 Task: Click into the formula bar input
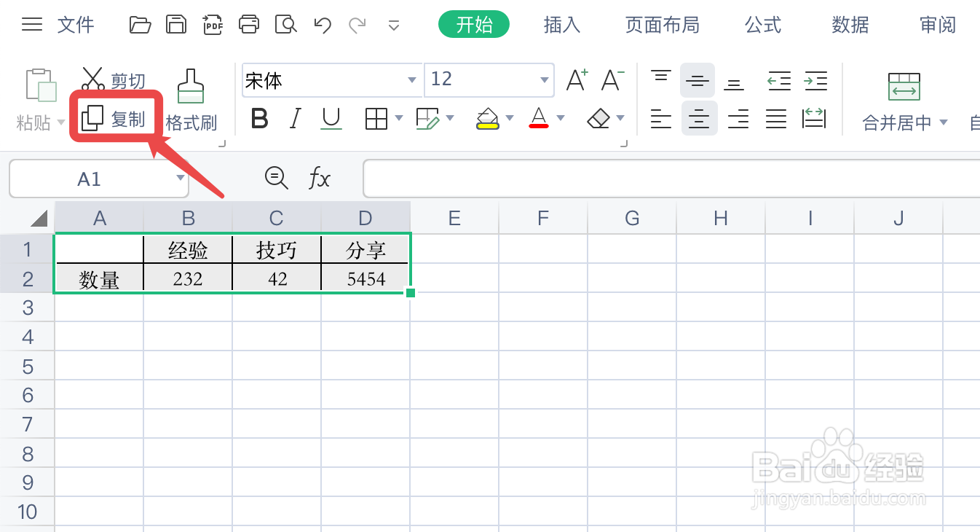(x=671, y=179)
